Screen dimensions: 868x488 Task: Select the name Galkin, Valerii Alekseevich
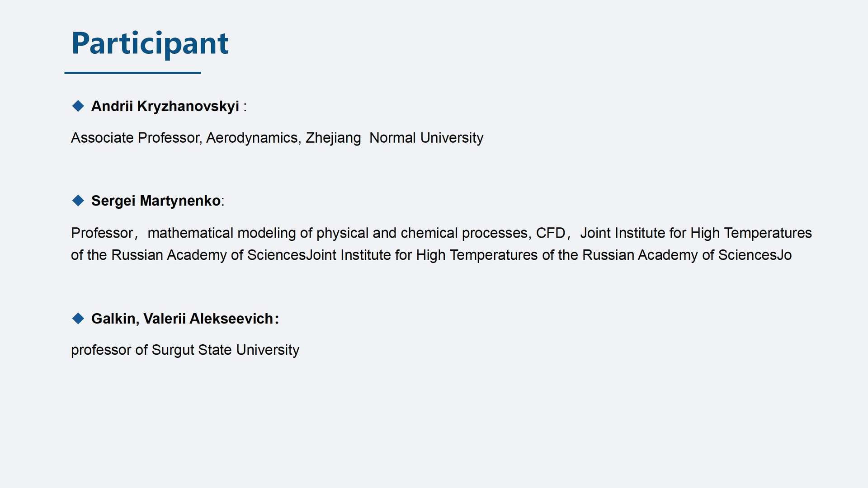coord(182,319)
